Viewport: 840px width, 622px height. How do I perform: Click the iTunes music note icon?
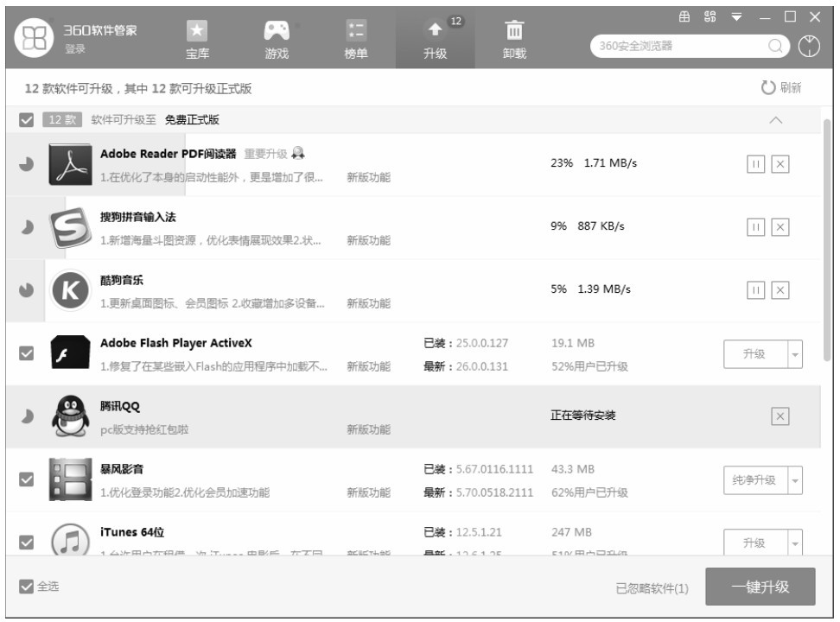click(x=70, y=539)
